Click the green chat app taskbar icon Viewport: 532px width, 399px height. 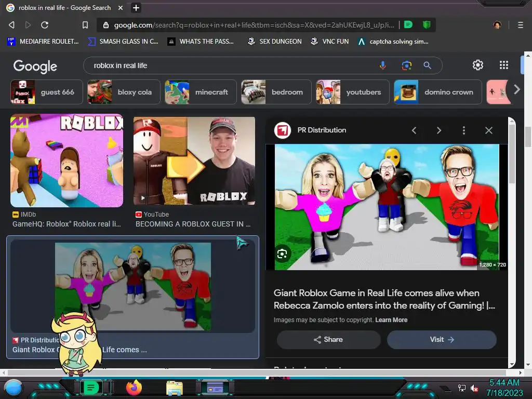(90, 388)
